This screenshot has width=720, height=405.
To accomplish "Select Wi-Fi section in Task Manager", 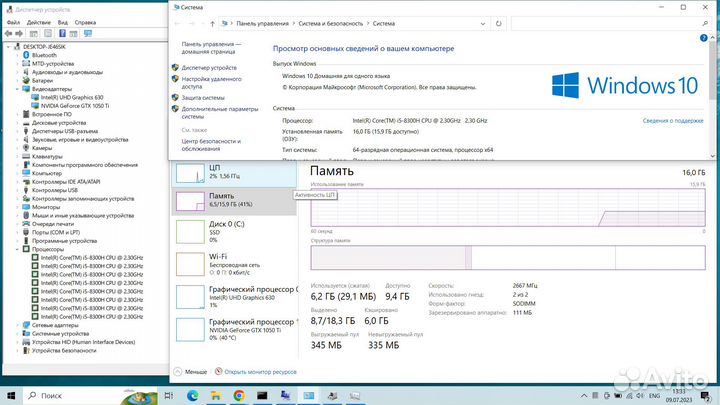I will pyautogui.click(x=234, y=264).
